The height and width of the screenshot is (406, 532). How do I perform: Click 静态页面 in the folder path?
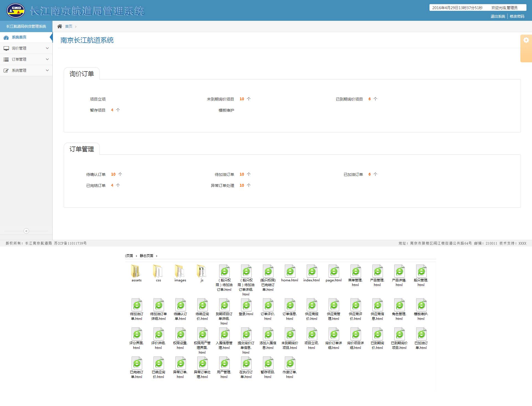(146, 256)
